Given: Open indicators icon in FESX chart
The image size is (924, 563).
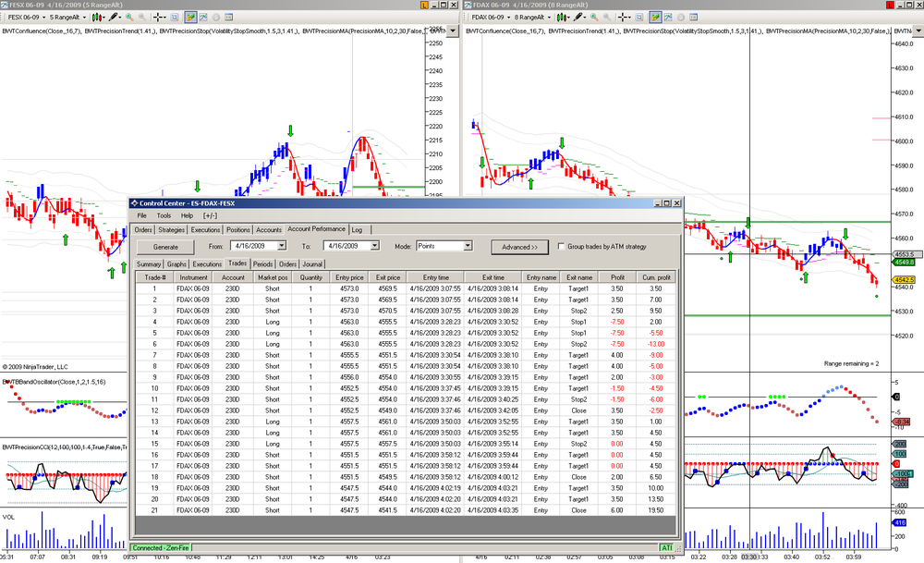Looking at the screenshot, I should 203,17.
